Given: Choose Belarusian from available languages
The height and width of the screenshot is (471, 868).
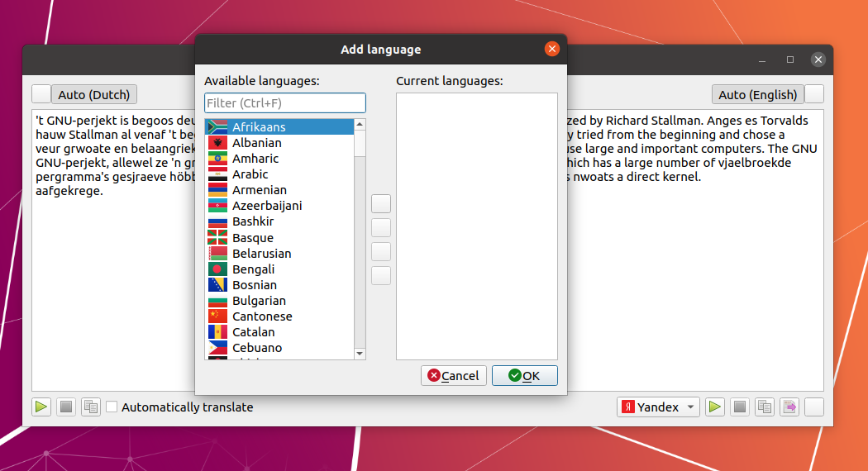Looking at the screenshot, I should pos(261,254).
